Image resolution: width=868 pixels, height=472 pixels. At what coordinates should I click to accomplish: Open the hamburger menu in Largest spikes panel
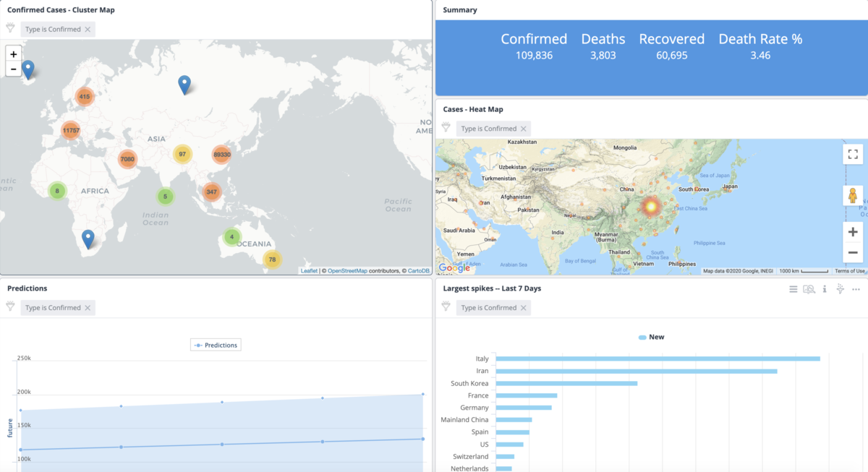coord(793,289)
